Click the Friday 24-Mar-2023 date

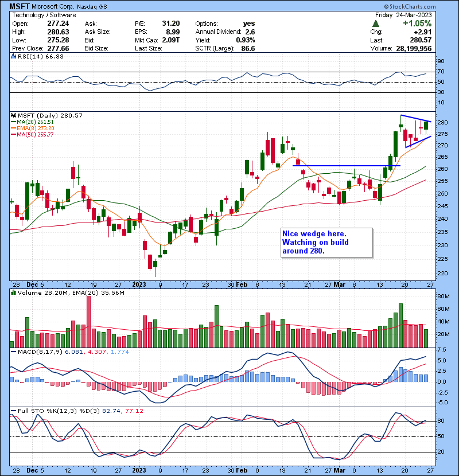point(403,15)
